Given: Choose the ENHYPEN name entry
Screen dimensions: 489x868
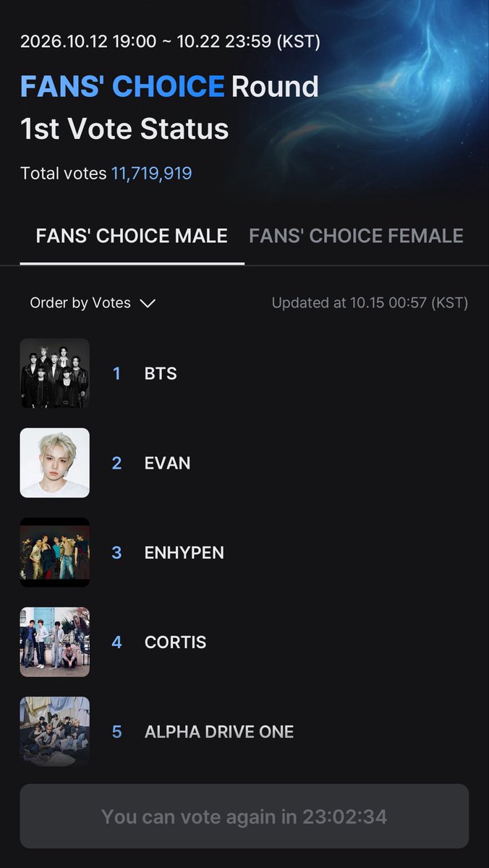Looking at the screenshot, I should point(184,553).
